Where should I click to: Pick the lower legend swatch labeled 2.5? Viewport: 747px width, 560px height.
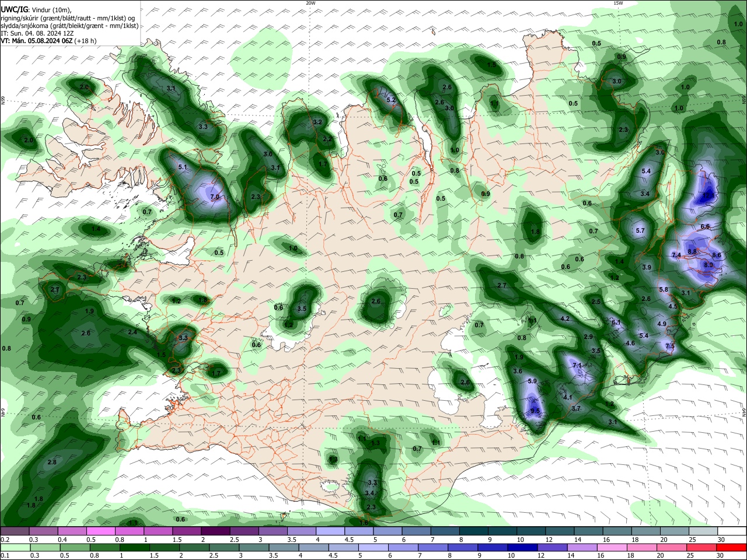pyautogui.click(x=224, y=548)
